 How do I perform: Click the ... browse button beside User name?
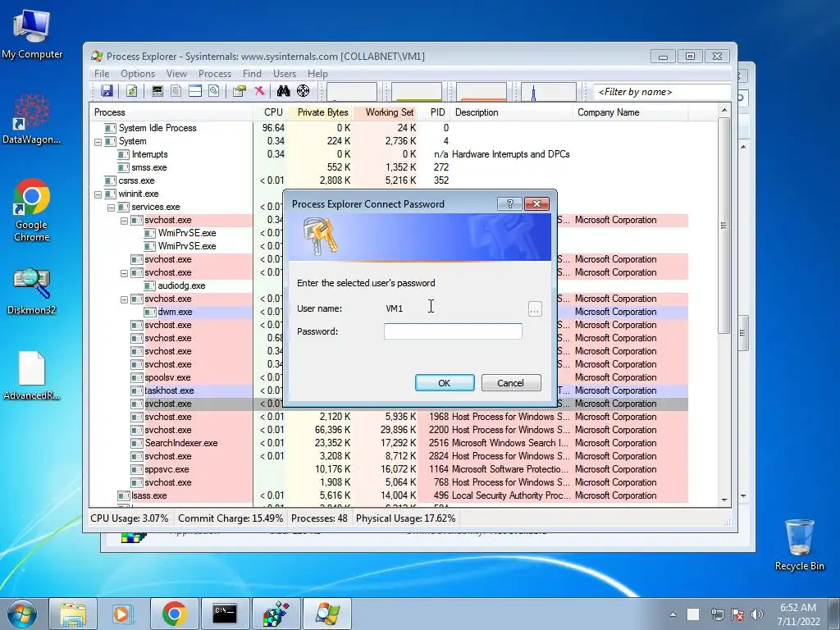[535, 309]
